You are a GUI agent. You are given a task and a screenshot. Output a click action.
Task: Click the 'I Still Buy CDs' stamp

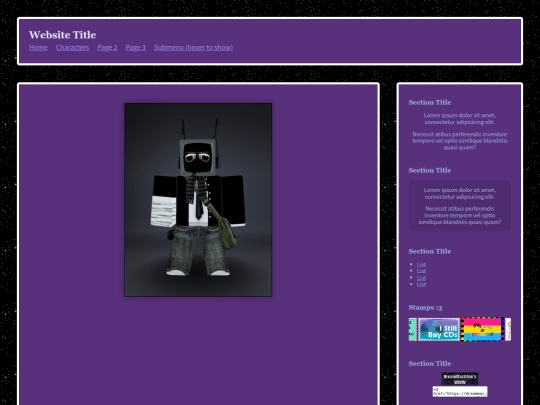(439, 330)
